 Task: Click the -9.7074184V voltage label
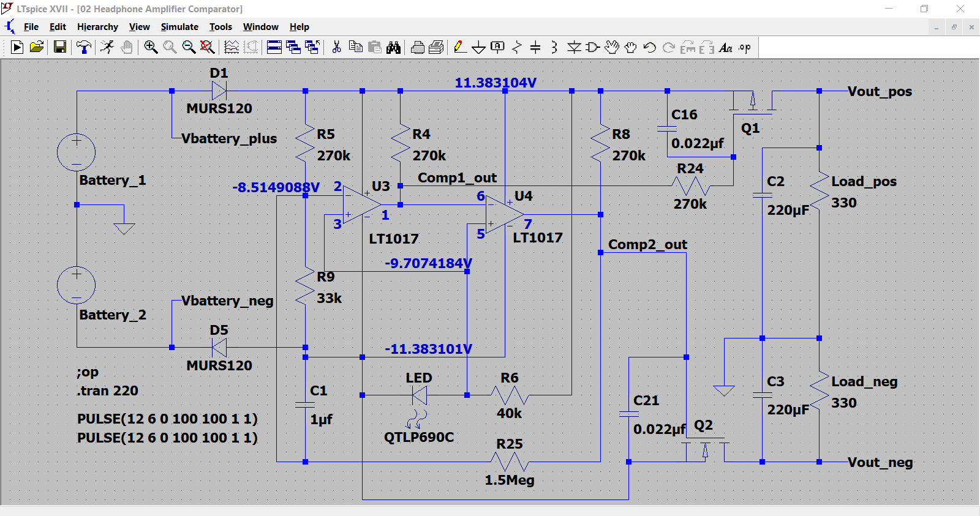428,263
